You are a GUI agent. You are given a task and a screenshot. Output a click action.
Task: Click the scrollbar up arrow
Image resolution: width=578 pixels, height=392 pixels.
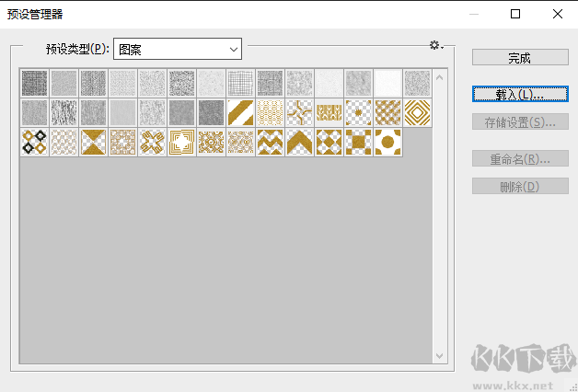click(439, 77)
